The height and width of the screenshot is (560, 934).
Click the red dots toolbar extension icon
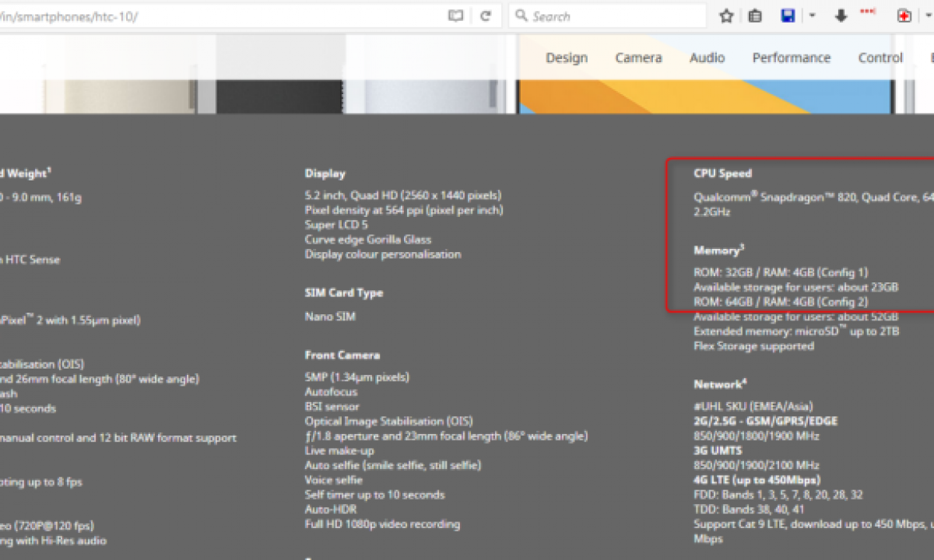pos(867,12)
